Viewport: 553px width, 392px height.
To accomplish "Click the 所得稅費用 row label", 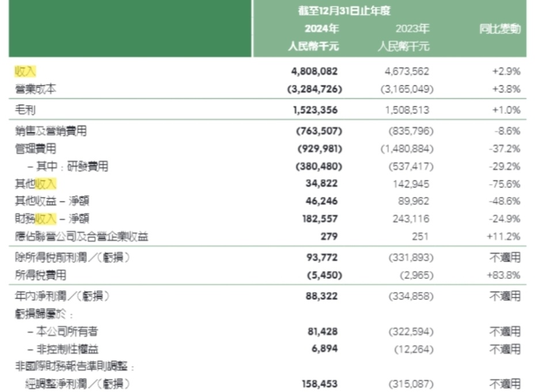I will (40, 275).
